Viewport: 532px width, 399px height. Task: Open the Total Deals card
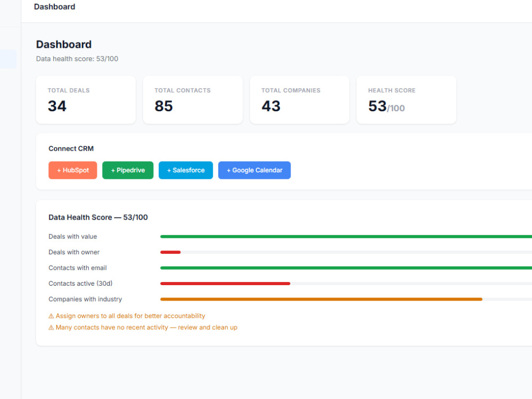click(86, 100)
